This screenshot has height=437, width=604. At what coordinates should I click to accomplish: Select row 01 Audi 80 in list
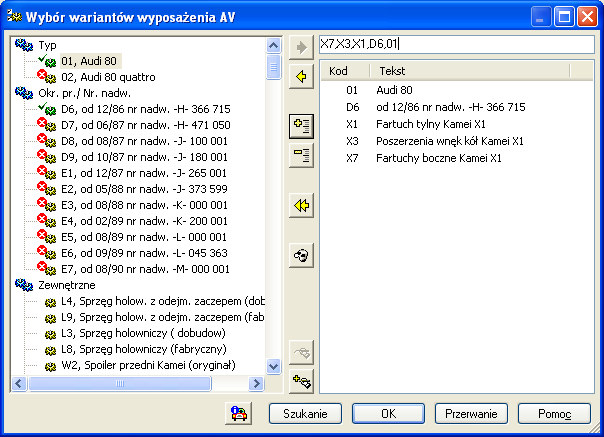(457, 90)
